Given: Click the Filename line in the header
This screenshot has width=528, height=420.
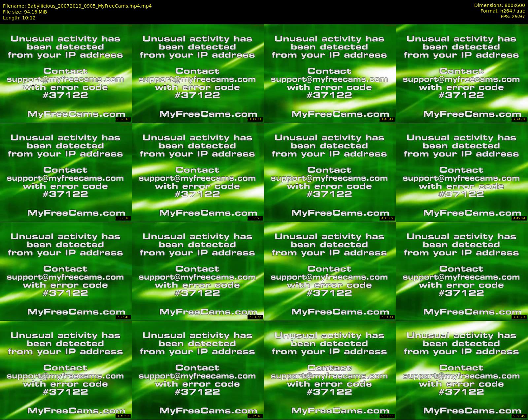Looking at the screenshot, I should pyautogui.click(x=77, y=6).
